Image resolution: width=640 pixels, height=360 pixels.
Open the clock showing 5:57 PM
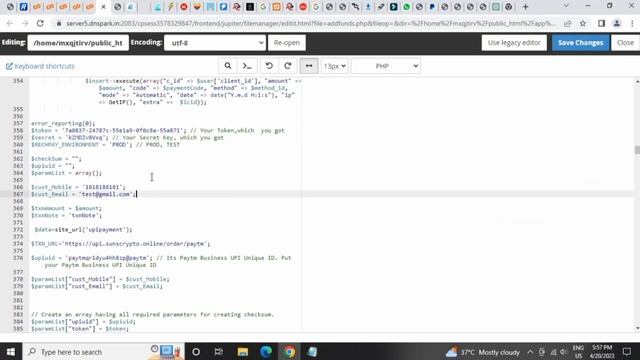[x=602, y=352]
